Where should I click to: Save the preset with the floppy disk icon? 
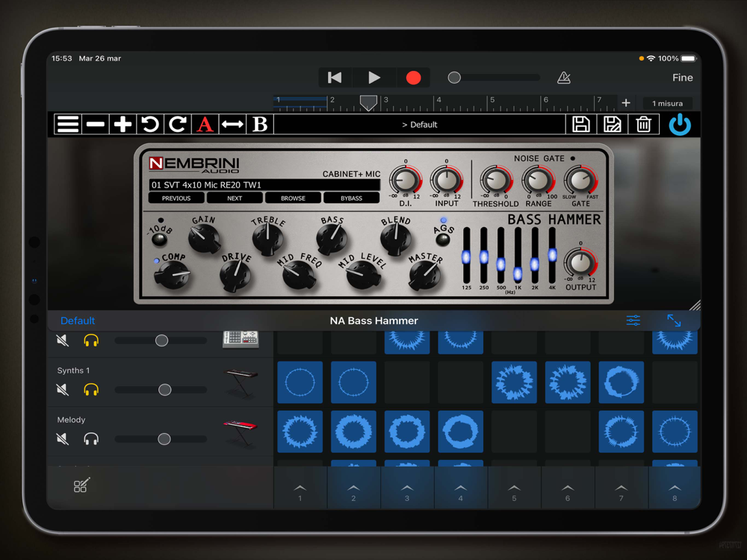pyautogui.click(x=580, y=124)
